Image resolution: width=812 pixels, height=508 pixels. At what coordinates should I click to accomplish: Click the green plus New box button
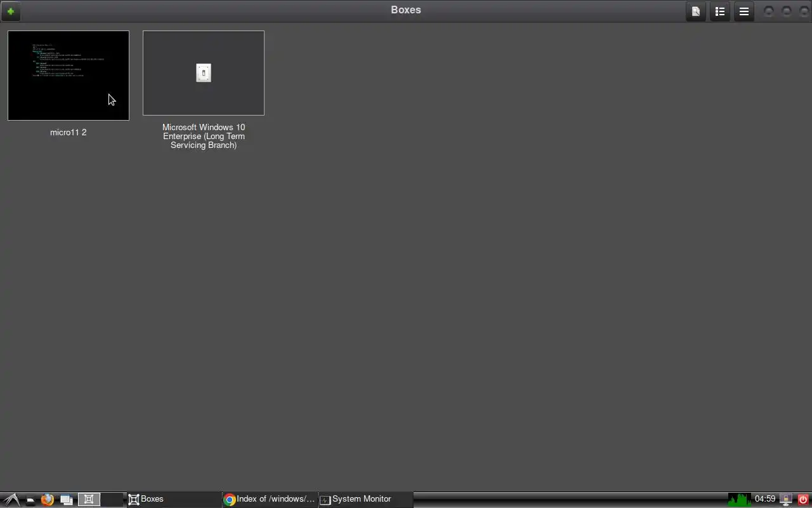tap(11, 11)
